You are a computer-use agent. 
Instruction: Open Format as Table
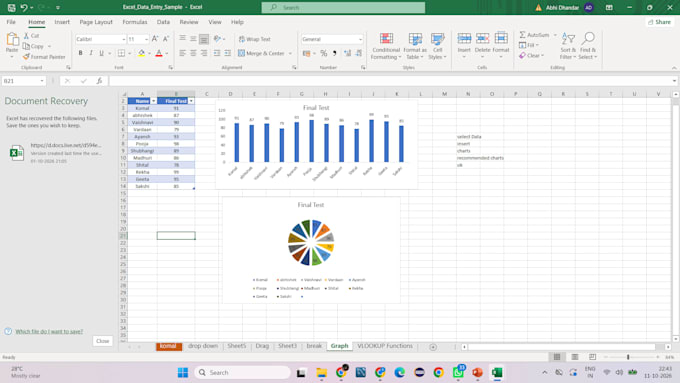click(415, 46)
